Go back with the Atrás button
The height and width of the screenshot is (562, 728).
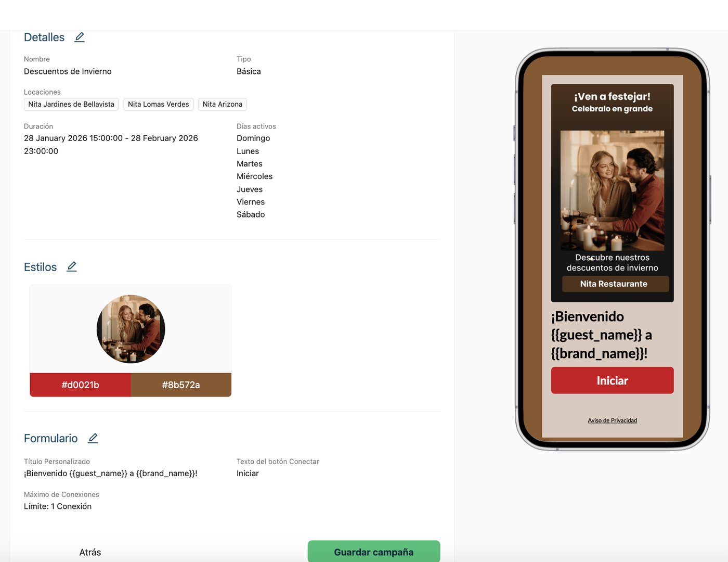tap(90, 552)
